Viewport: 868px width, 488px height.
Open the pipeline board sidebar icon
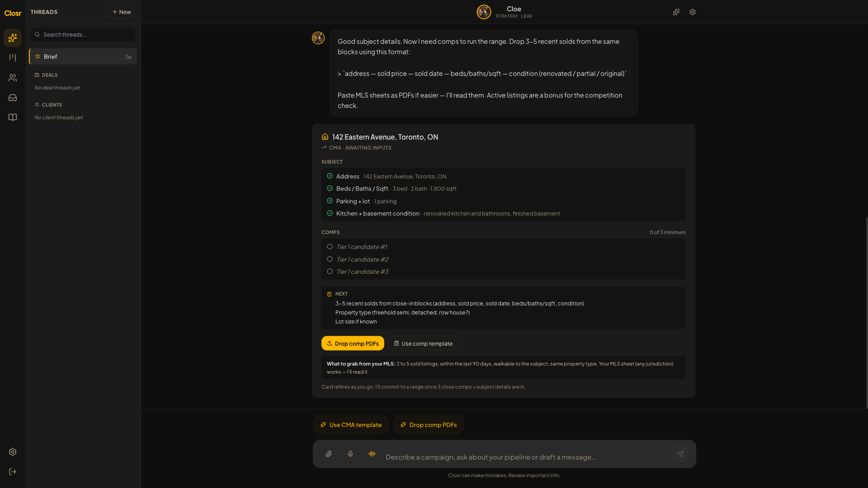click(x=13, y=58)
